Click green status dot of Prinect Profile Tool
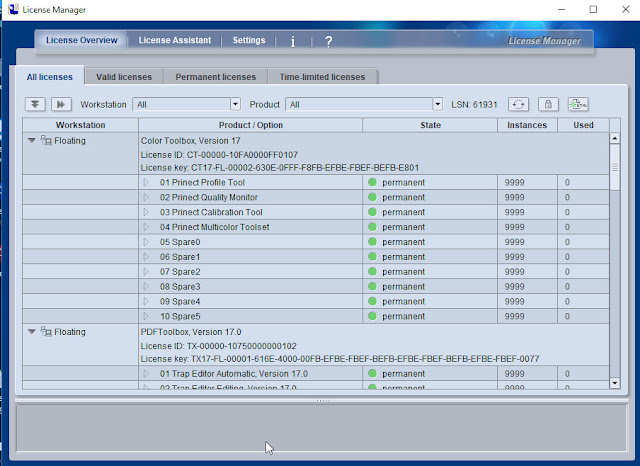The width and height of the screenshot is (640, 466). pos(372,182)
